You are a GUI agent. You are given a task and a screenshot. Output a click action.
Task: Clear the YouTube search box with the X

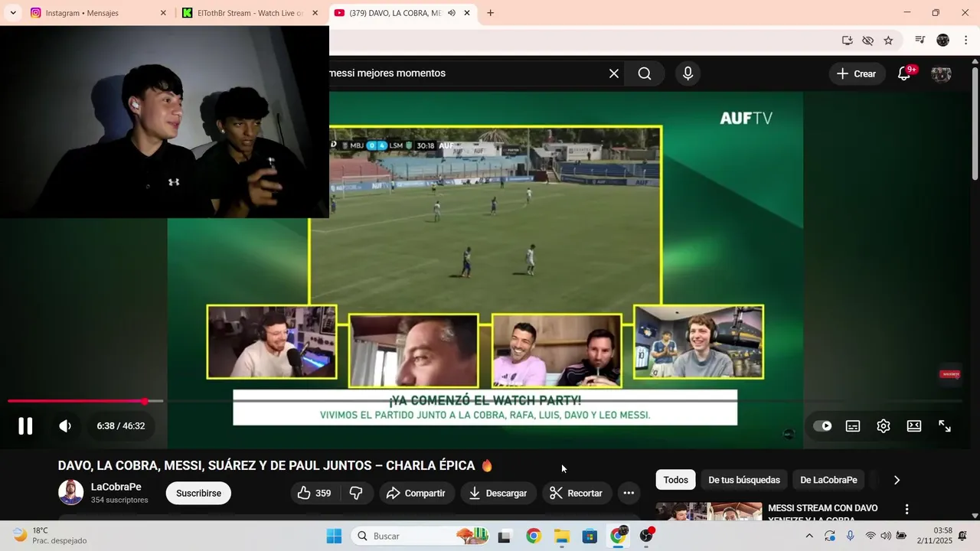[613, 73]
